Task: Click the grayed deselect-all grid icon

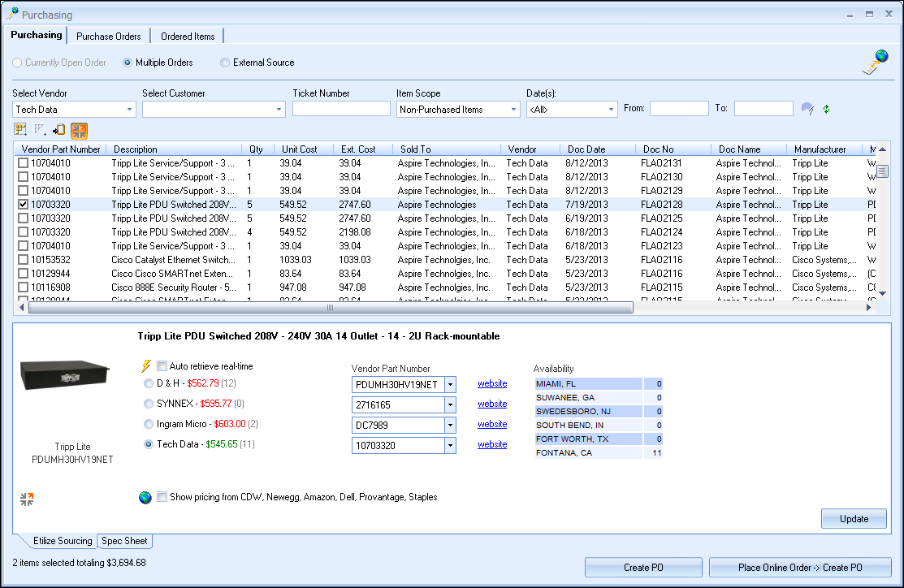Action: click(40, 130)
